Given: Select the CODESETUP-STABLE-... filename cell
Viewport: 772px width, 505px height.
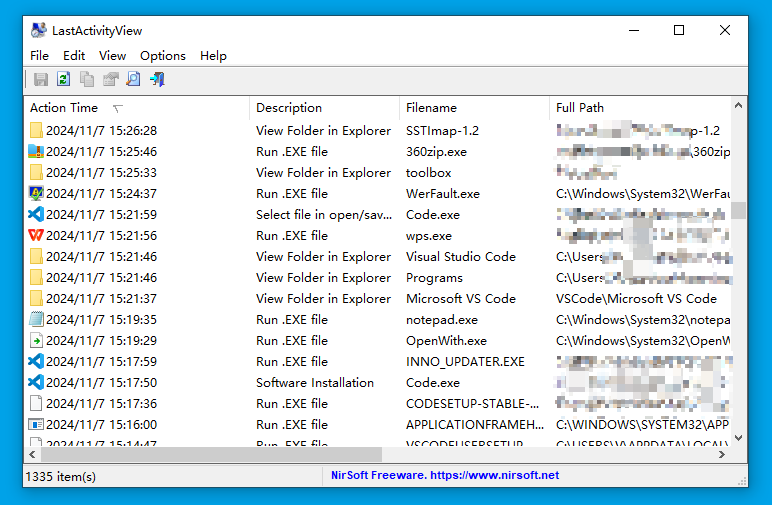Looking at the screenshot, I should [472, 404].
